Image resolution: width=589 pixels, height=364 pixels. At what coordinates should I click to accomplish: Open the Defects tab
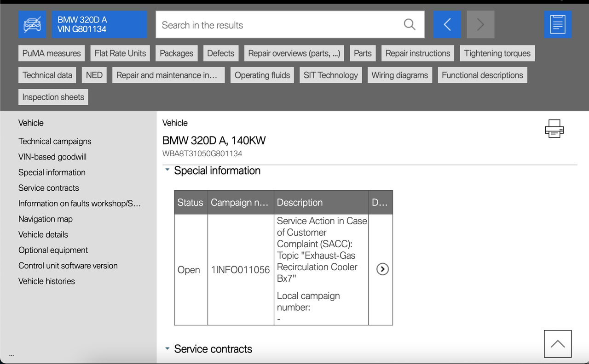221,53
